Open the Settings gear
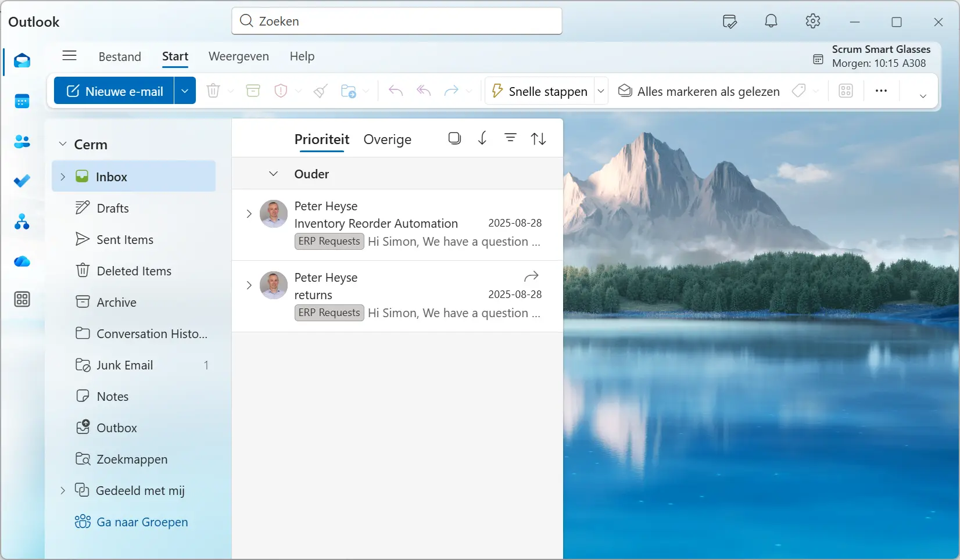 812,21
